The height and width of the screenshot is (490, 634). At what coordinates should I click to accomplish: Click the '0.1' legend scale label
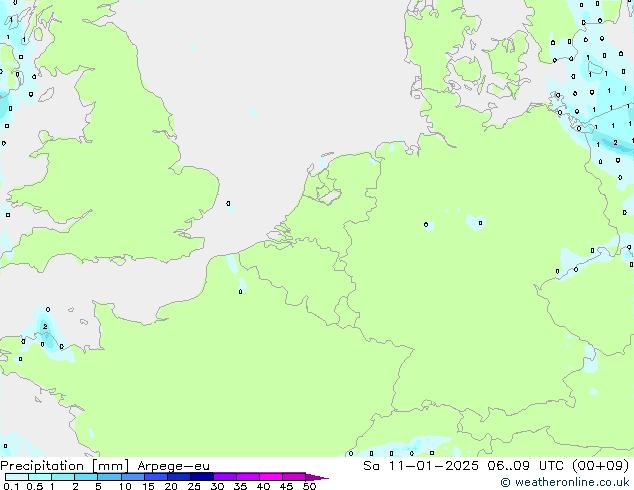[11, 486]
